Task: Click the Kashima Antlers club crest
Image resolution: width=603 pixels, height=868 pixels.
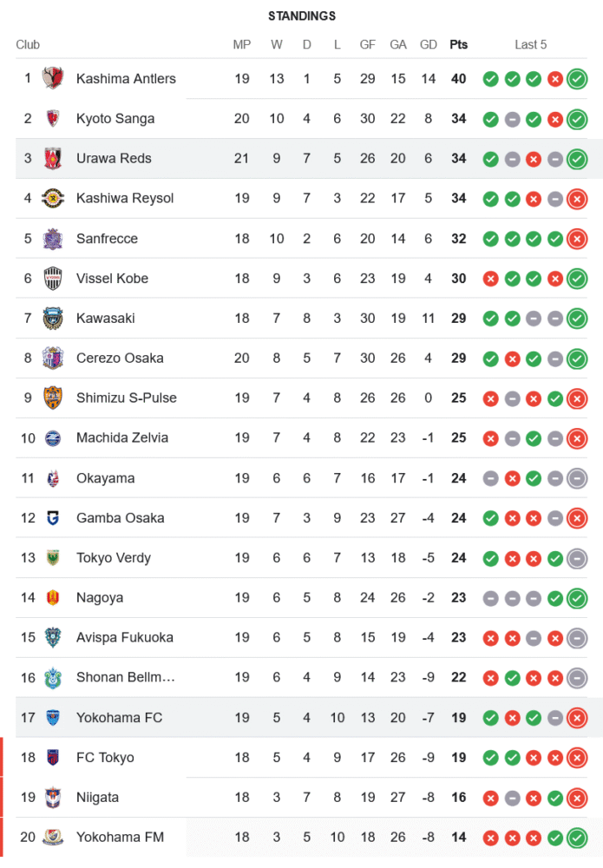Action: [53, 78]
